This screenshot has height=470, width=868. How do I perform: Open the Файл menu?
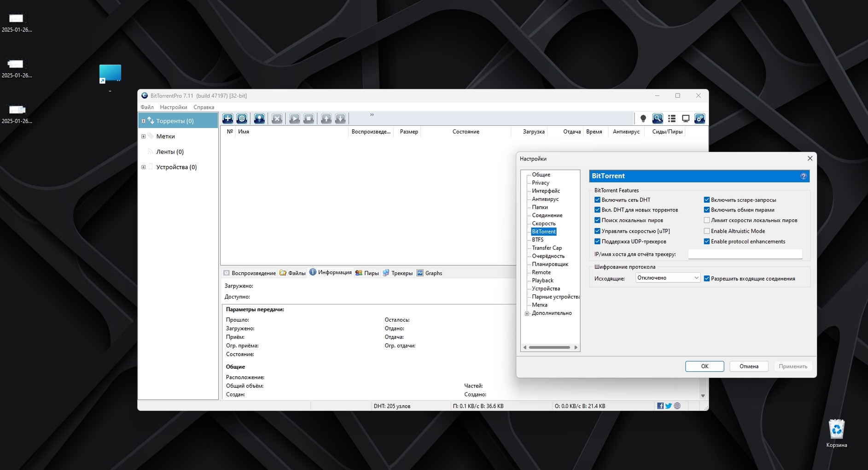coord(147,107)
